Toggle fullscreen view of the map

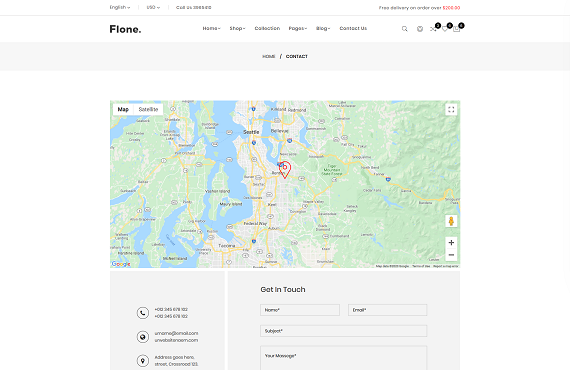click(451, 109)
